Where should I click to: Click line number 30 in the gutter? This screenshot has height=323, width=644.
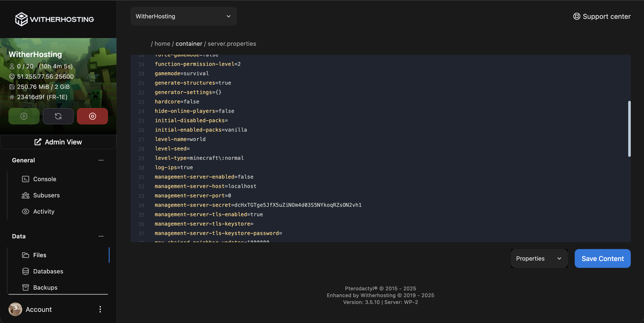tap(141, 168)
